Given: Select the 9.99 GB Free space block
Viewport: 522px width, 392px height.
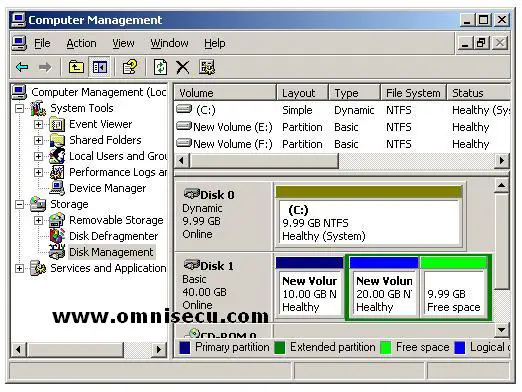Looking at the screenshot, I should click(x=454, y=287).
